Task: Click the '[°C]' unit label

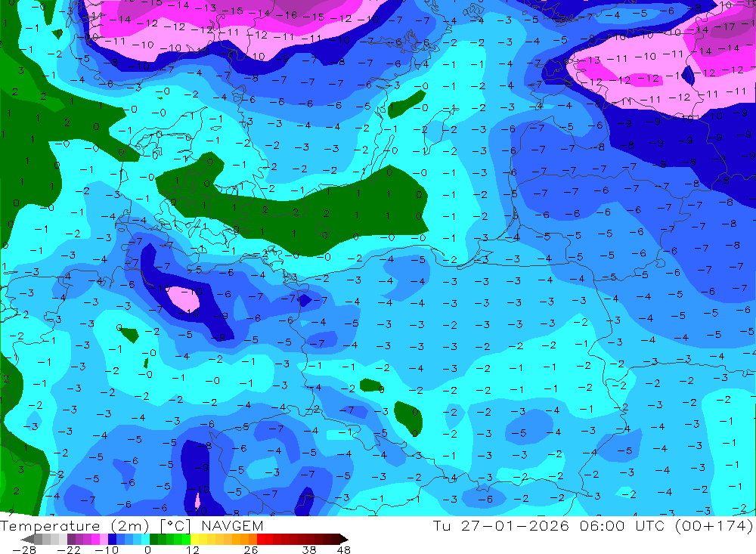Action: click(x=175, y=525)
